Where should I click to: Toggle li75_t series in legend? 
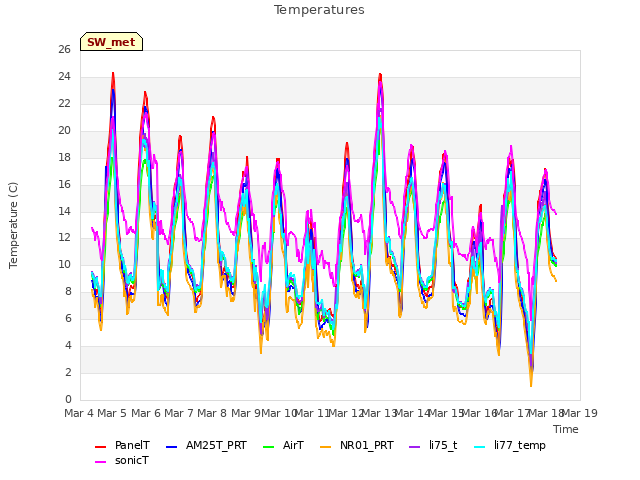[433, 445]
